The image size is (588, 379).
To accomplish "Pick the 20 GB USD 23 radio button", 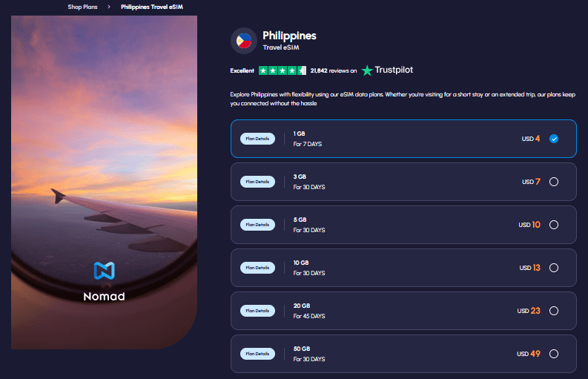I will [554, 311].
